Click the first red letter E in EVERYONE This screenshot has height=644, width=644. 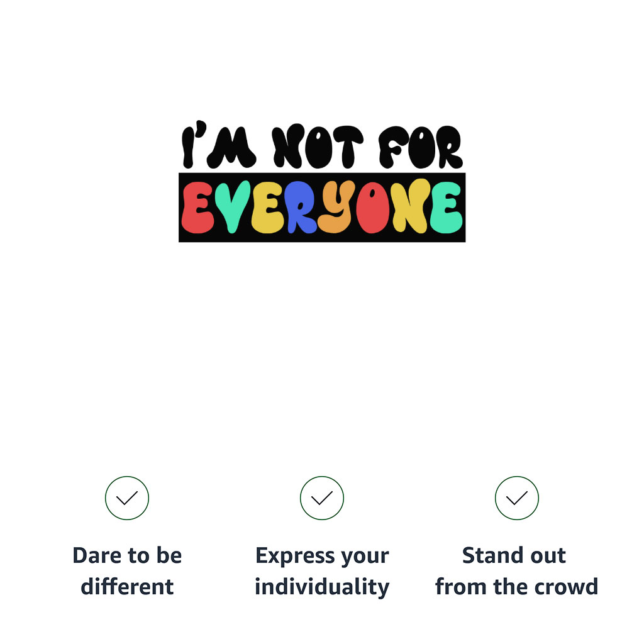[195, 208]
